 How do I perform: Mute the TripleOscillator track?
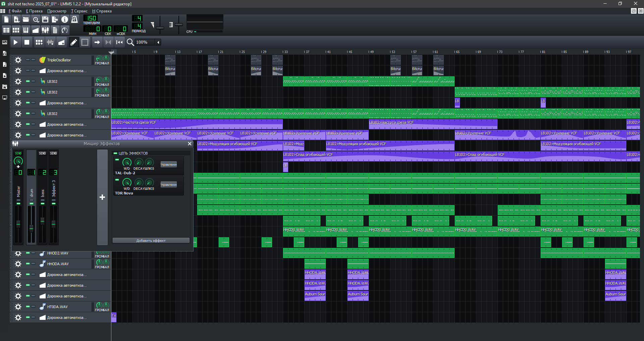[x=28, y=60]
